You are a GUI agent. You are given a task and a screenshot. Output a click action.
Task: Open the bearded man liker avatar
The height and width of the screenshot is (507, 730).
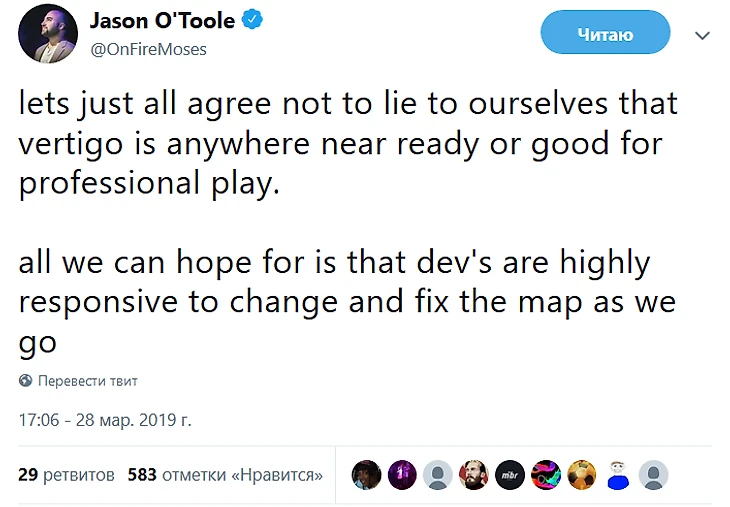click(x=474, y=475)
